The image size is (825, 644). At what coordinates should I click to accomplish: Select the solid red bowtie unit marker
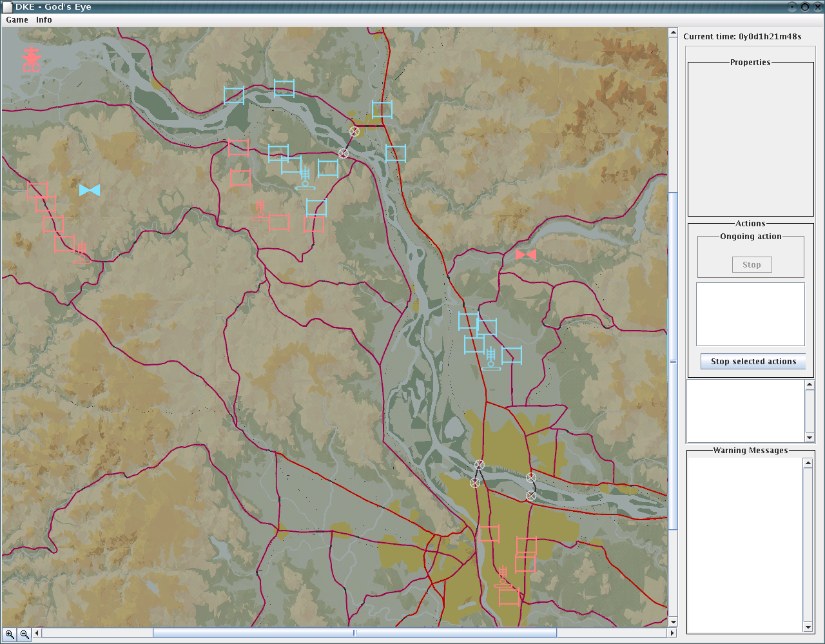(526, 255)
